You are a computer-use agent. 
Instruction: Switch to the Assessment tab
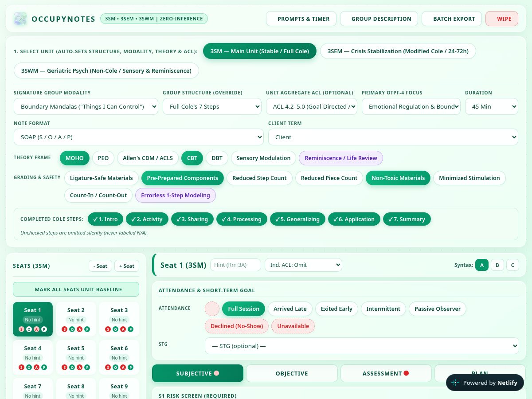(386, 373)
